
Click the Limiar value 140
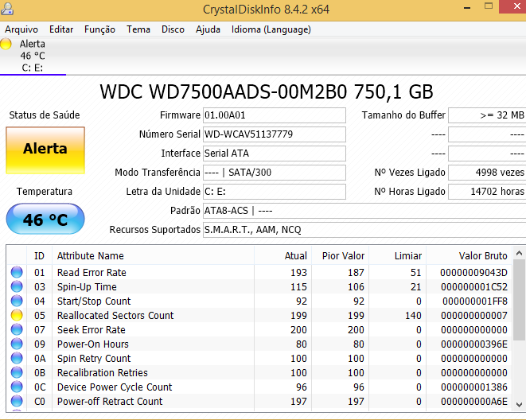(413, 316)
